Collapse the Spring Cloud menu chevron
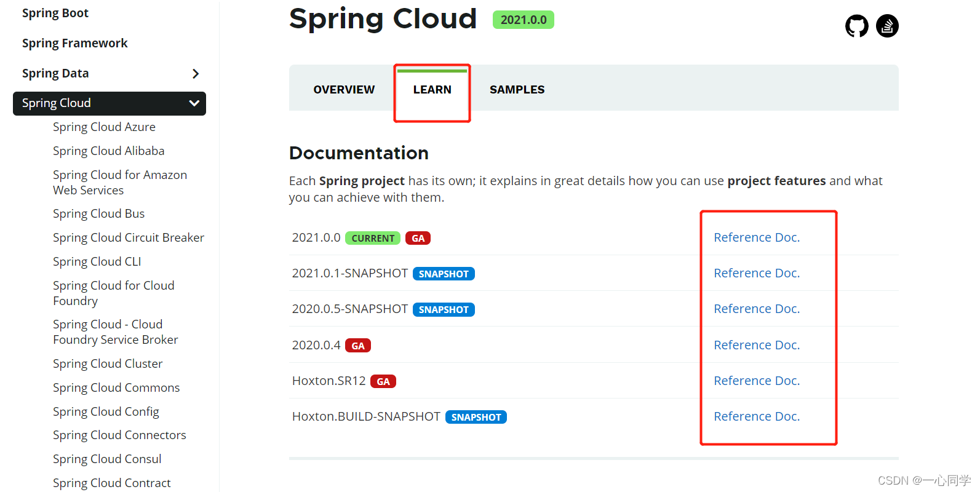 tap(194, 103)
